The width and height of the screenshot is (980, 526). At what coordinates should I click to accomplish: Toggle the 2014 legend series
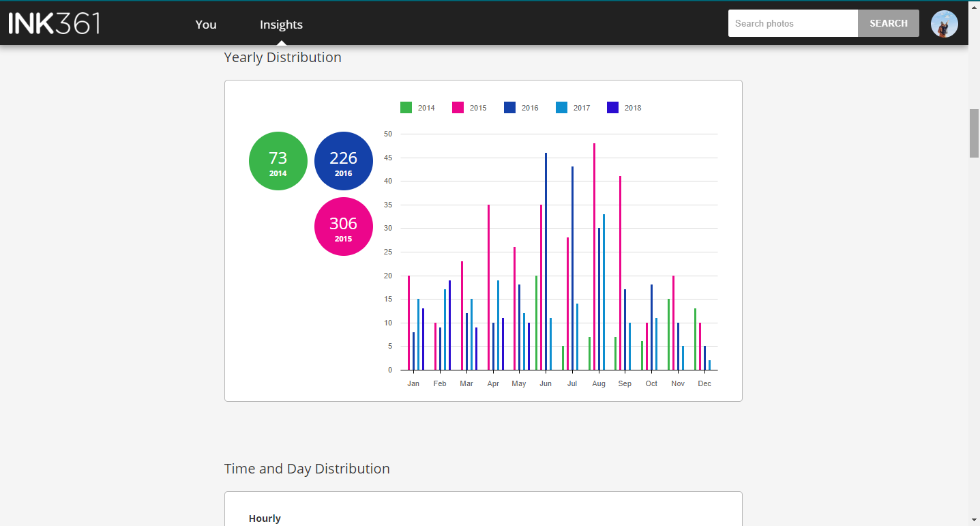417,108
